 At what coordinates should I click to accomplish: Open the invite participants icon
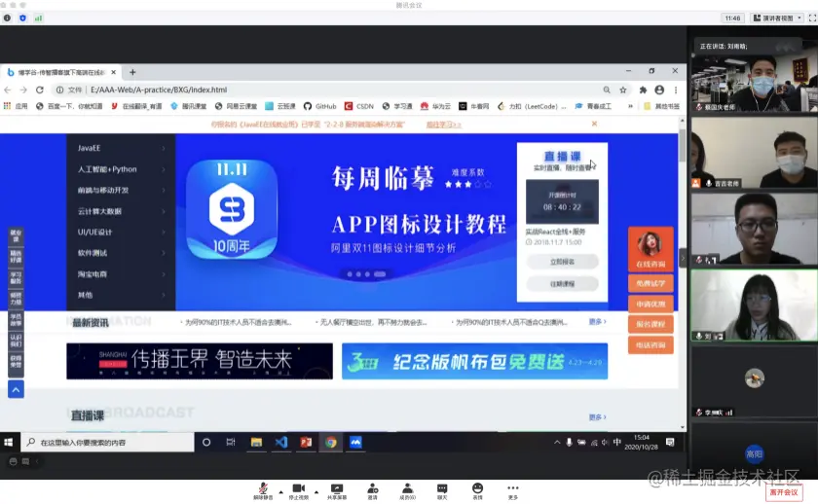point(372,488)
